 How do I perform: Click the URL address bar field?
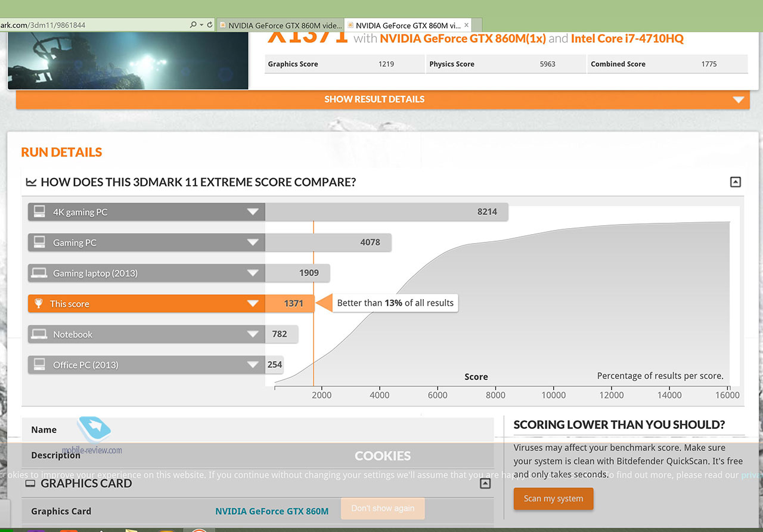pos(89,25)
